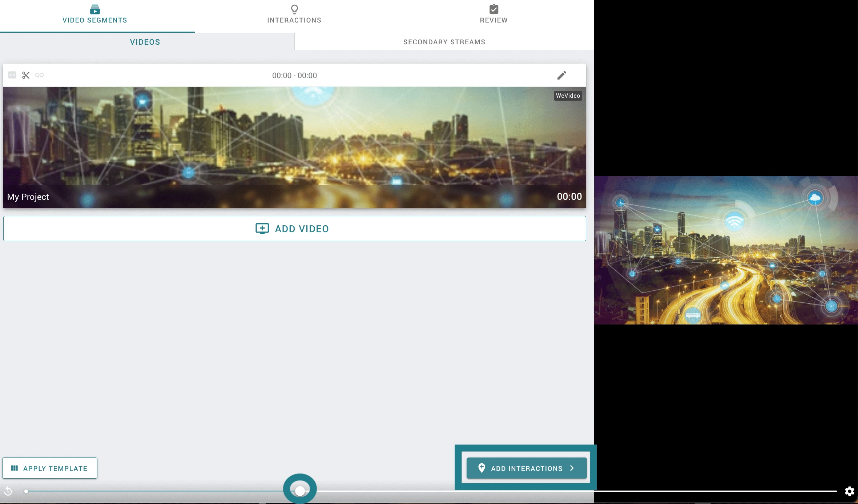Click the playback progress slider handle
The width and height of the screenshot is (858, 504).
(300, 491)
